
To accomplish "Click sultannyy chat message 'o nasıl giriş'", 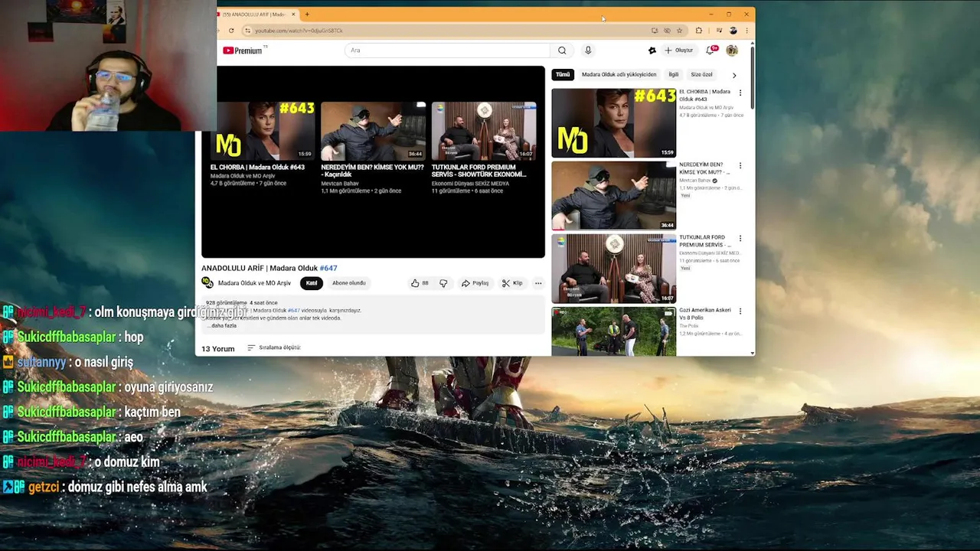I will (x=68, y=362).
